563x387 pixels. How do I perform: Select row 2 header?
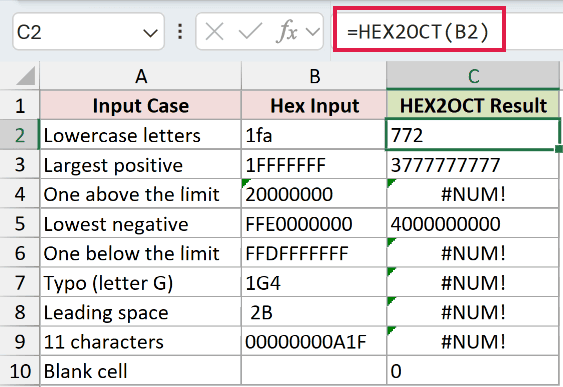[x=20, y=135]
